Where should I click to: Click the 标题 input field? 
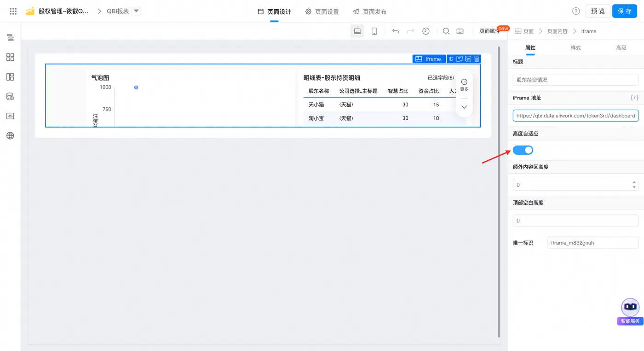tap(575, 80)
